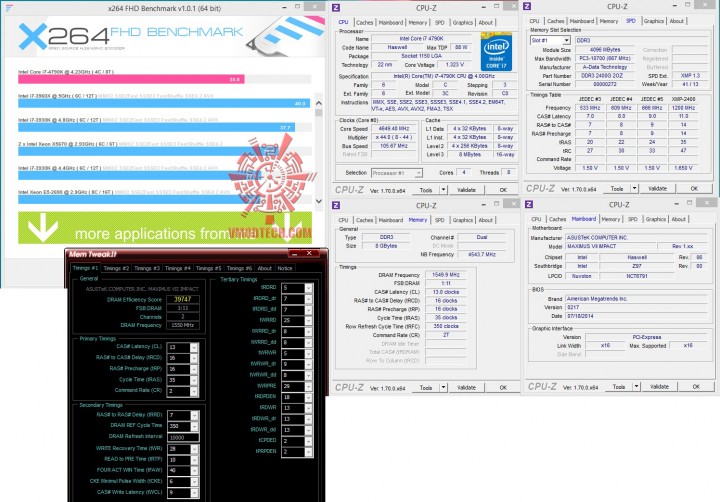Open the tRDPDEN tertiary timing dropdown
720x502 pixels.
click(309, 397)
